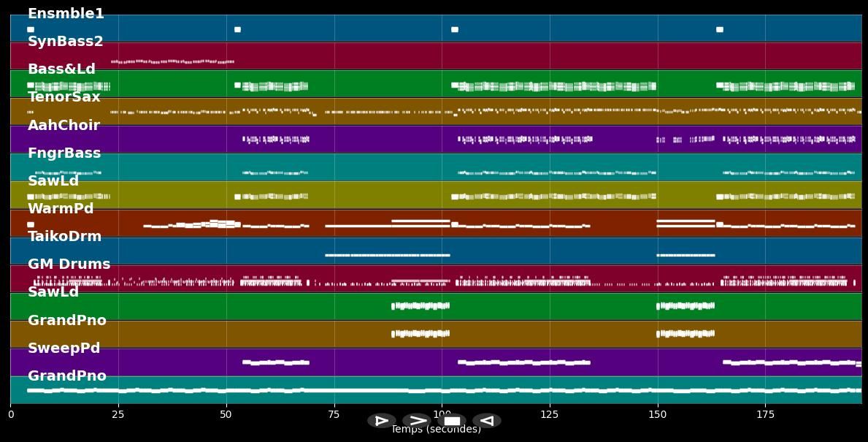Viewport: 868px width, 442px height.
Task: Click the Bass&Ld track label
Action: pyautogui.click(x=61, y=69)
